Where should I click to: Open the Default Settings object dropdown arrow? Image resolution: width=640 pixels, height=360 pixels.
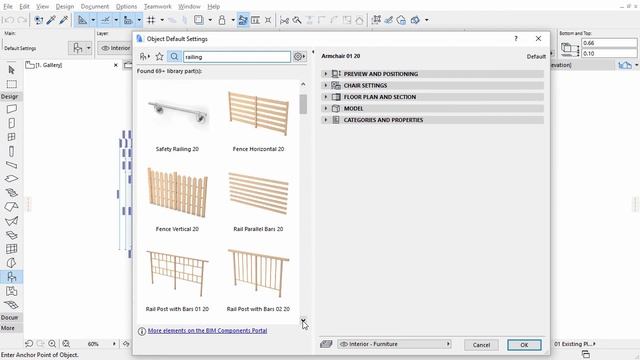tap(89, 48)
